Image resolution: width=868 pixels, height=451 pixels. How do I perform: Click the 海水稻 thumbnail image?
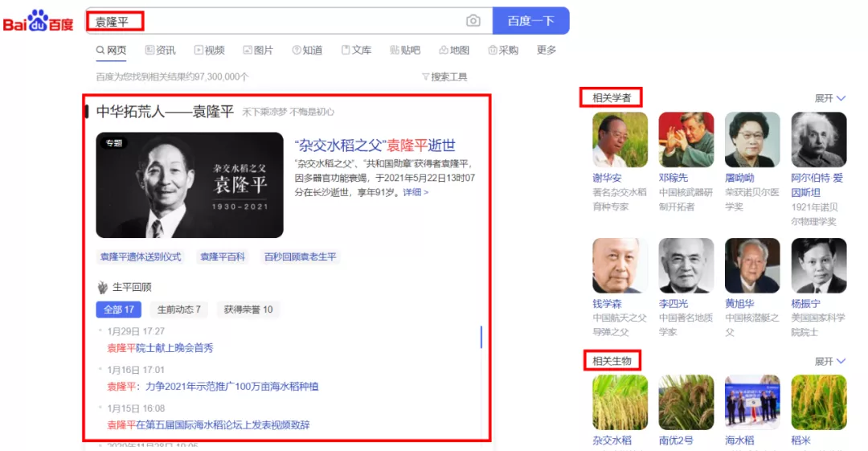point(752,402)
